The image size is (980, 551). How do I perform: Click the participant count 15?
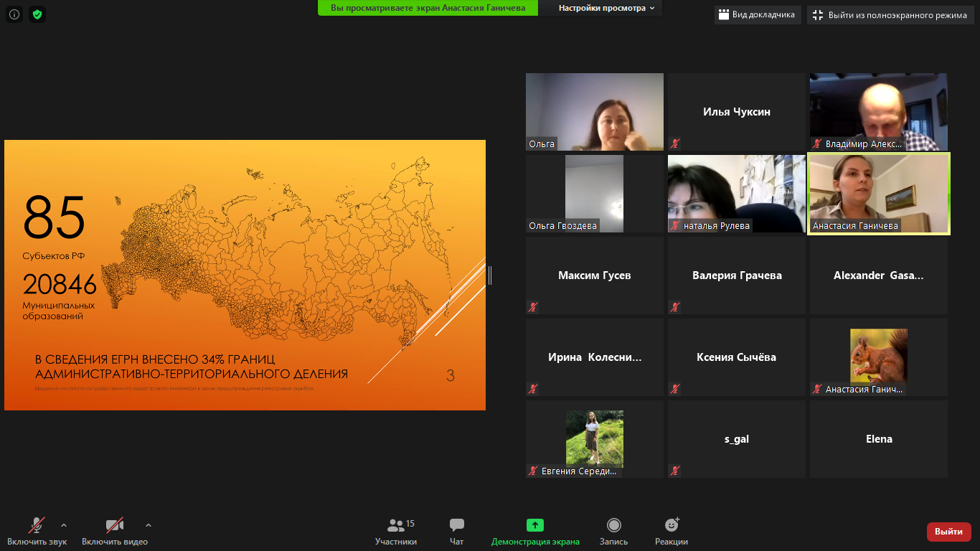coord(410,524)
